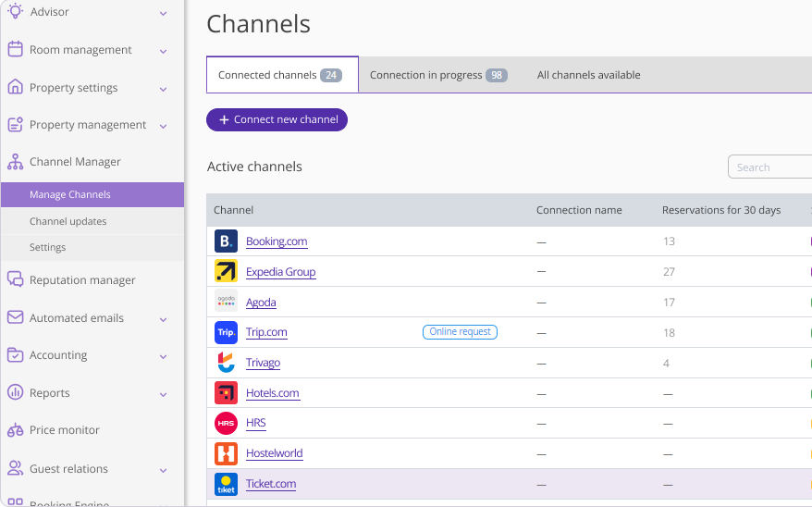Open the Agoda channel link

coord(261,303)
